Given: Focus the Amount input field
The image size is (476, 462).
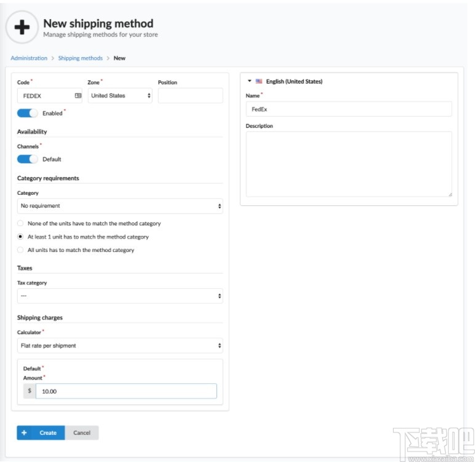Looking at the screenshot, I should pos(126,391).
